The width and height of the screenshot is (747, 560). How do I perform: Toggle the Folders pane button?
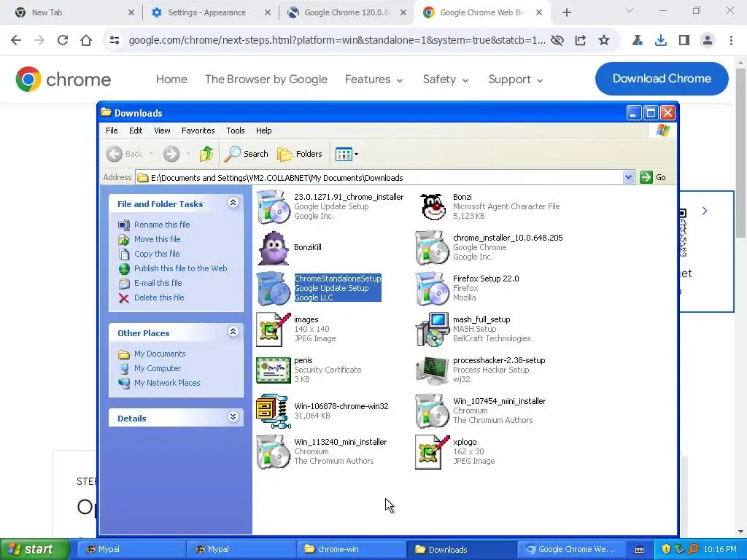300,154
